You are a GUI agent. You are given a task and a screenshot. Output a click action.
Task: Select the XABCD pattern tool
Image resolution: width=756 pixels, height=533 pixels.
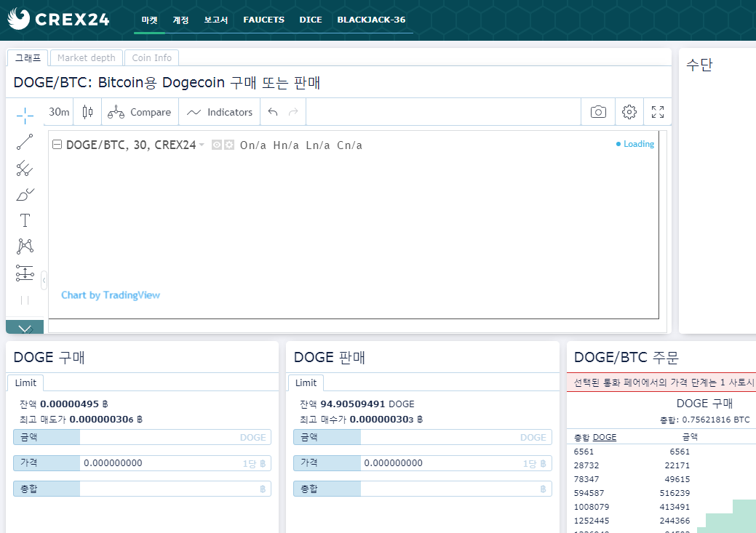click(x=25, y=247)
